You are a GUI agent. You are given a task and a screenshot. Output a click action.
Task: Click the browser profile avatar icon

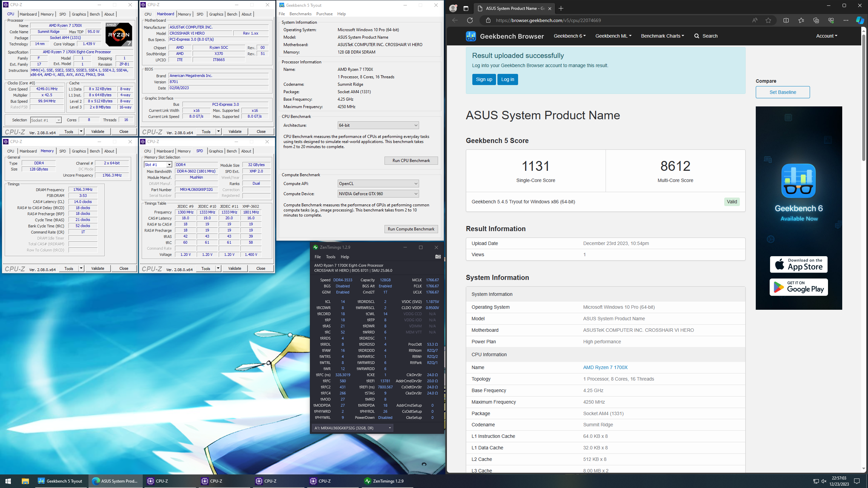(x=453, y=8)
